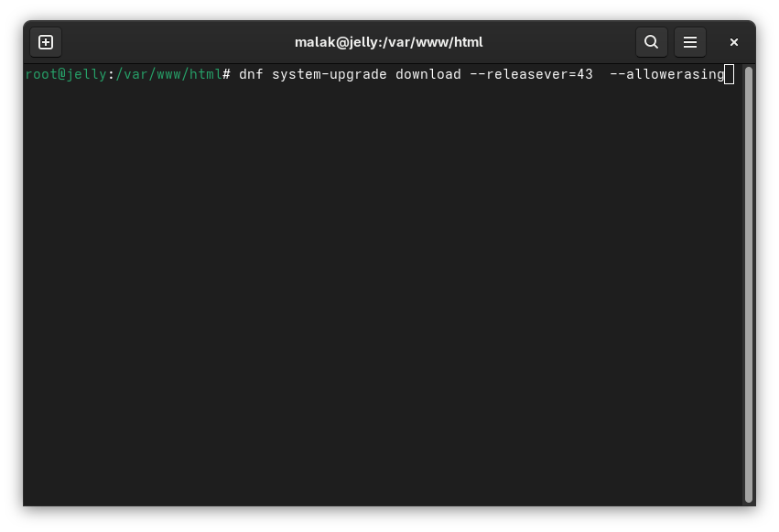Click the --allowerasing flag

coord(666,74)
